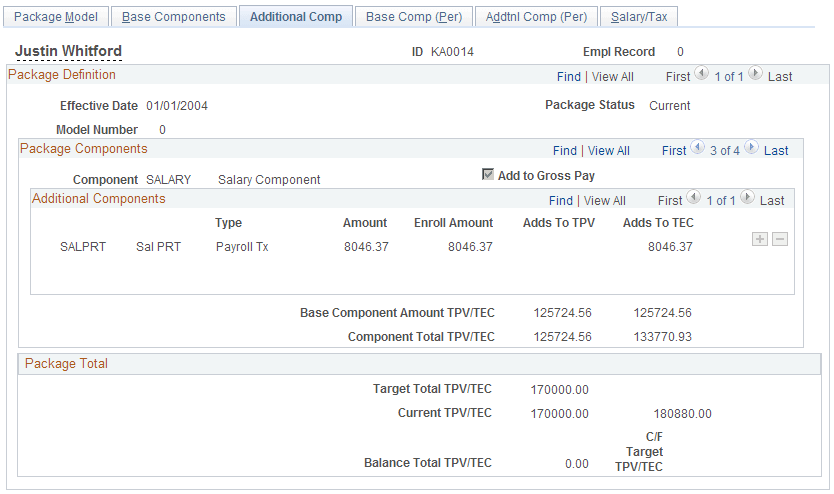Show previous Package Components row arrow
Image resolution: width=834 pixels, height=494 pixels.
point(697,147)
